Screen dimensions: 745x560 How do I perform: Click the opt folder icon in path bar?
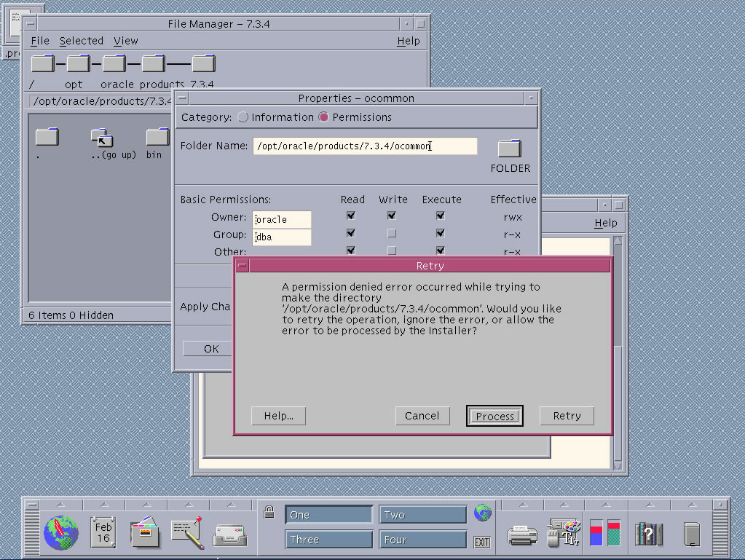(78, 63)
